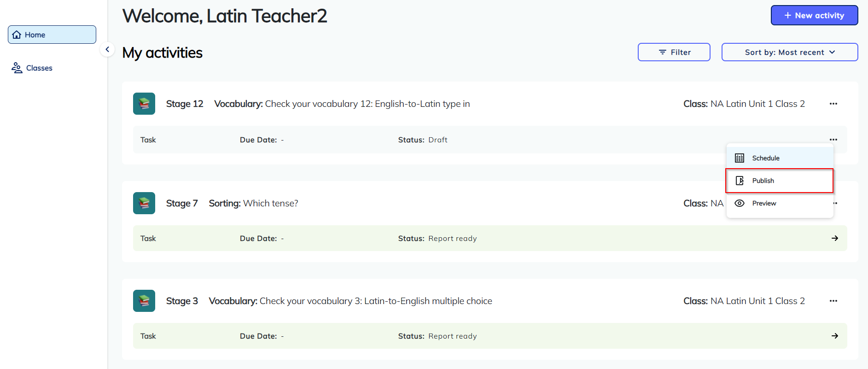Select Preview from the task menu
Viewport: 868px width, 369px height.
[764, 203]
